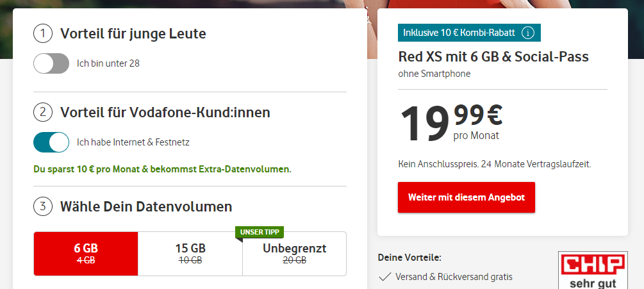Click the 'Inklusive 10 € Kombi-Rabatt' banner
The image size is (644, 289).
tap(469, 33)
